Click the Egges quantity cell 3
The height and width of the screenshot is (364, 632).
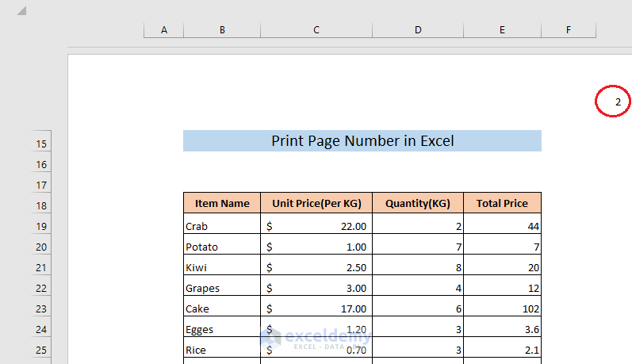tap(418, 326)
